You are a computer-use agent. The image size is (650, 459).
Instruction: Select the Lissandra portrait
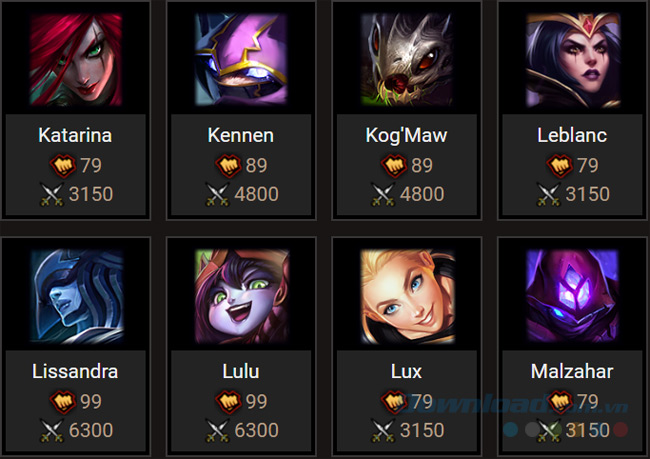coord(75,296)
